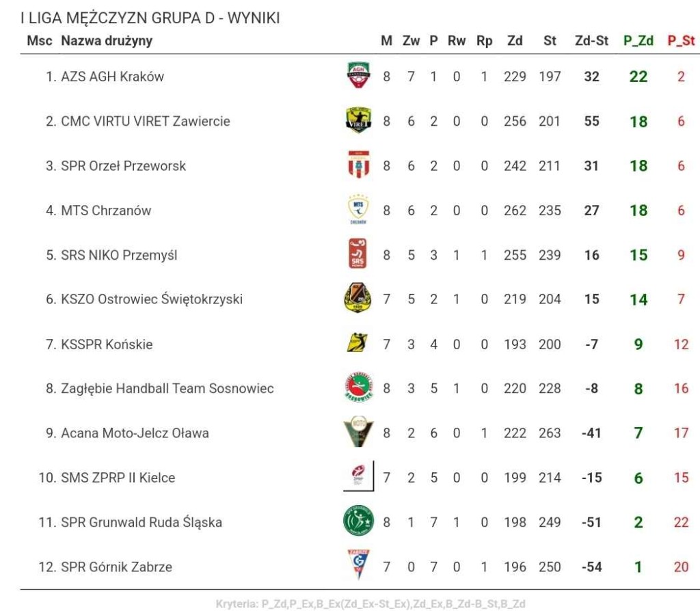Screen dimensions: 700x611
Task: Open the MTS Chrzanów team emblem
Action: click(358, 209)
